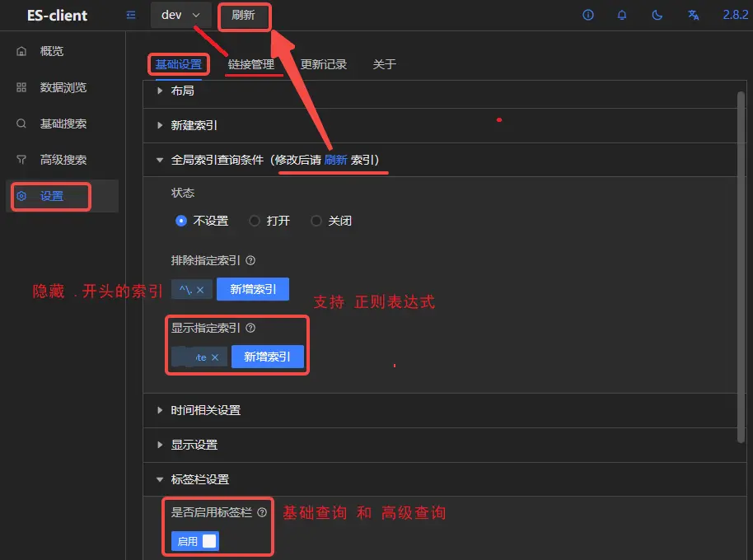
Task: Open 显示指定索引 help tooltip
Action: (x=251, y=327)
